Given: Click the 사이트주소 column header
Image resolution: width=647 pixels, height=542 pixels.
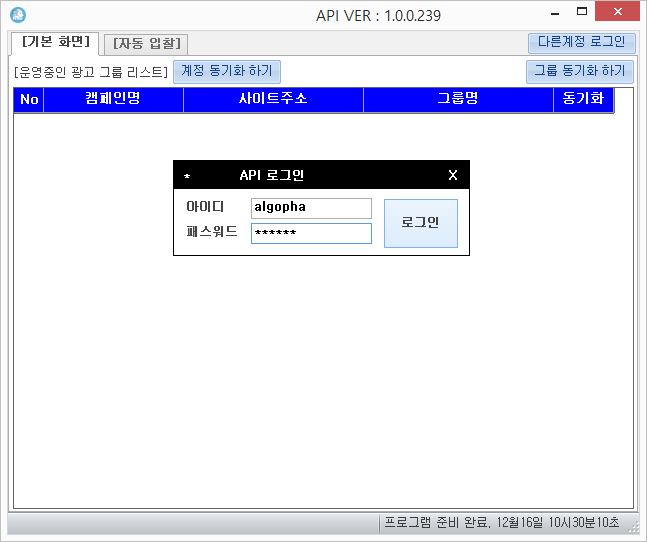Looking at the screenshot, I should tap(273, 100).
